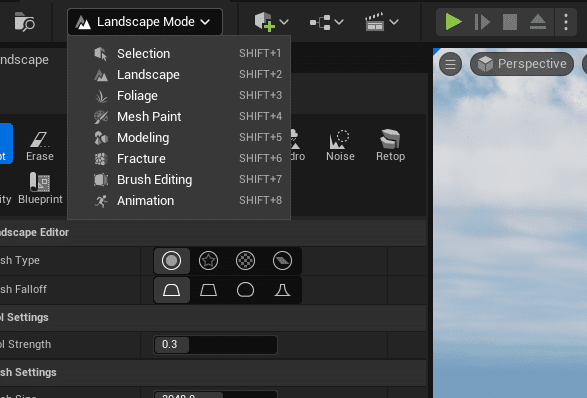Viewport: 587px width, 398px height.
Task: Select the spherical brush falloff
Action: click(x=245, y=290)
